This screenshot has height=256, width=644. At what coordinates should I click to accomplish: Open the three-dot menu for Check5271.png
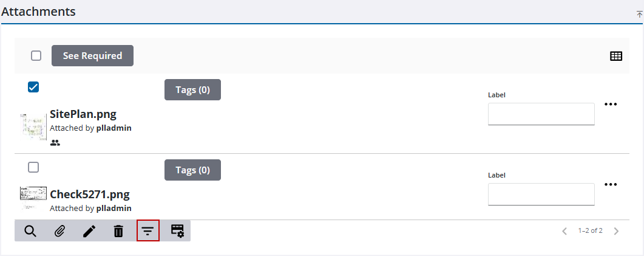click(611, 185)
